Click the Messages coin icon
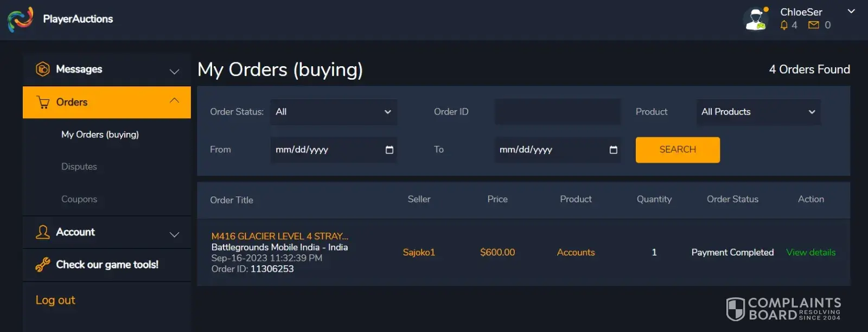Viewport: 868px width, 332px height. point(43,69)
